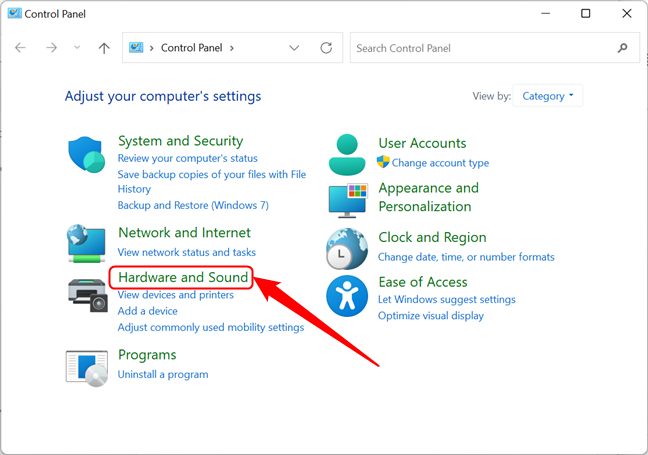Image resolution: width=648 pixels, height=455 pixels.
Task: Open Save backup copies with File History
Action: coord(212,181)
